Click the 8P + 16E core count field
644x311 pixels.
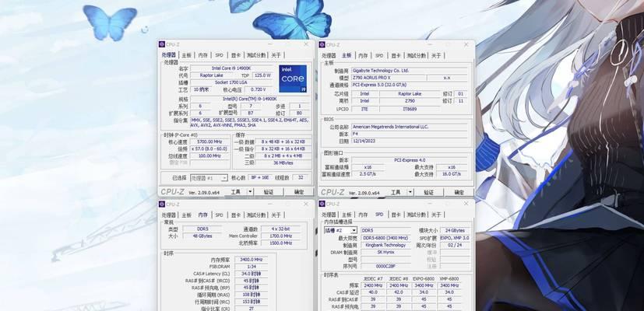pyautogui.click(x=259, y=177)
